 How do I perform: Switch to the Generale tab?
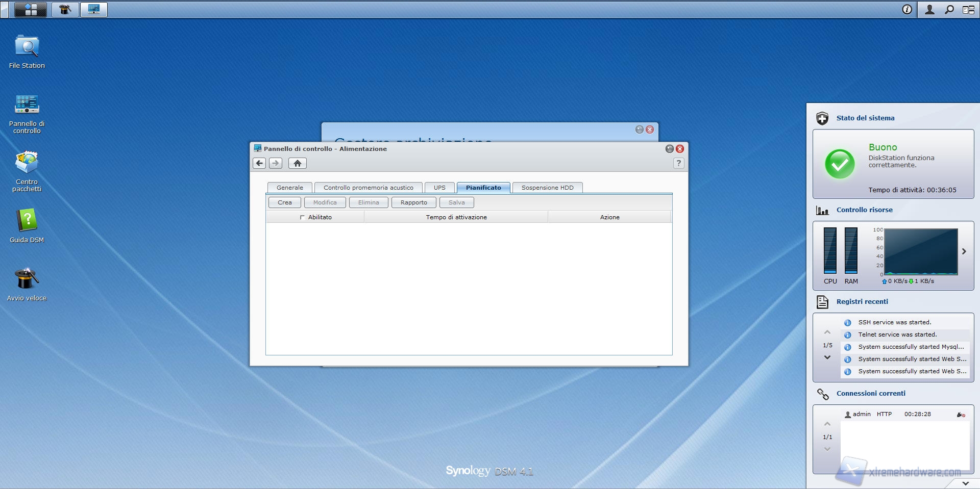click(x=289, y=188)
